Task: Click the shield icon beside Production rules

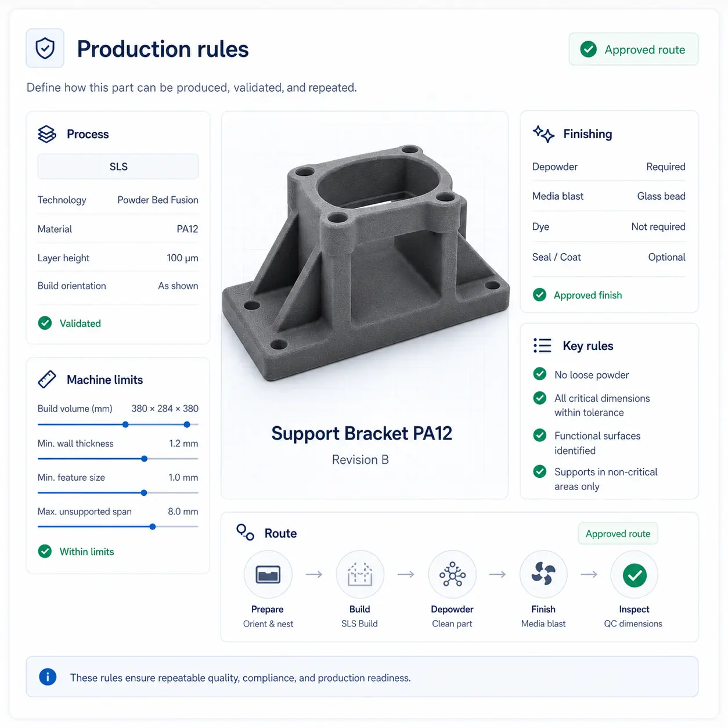Action: tap(45, 48)
